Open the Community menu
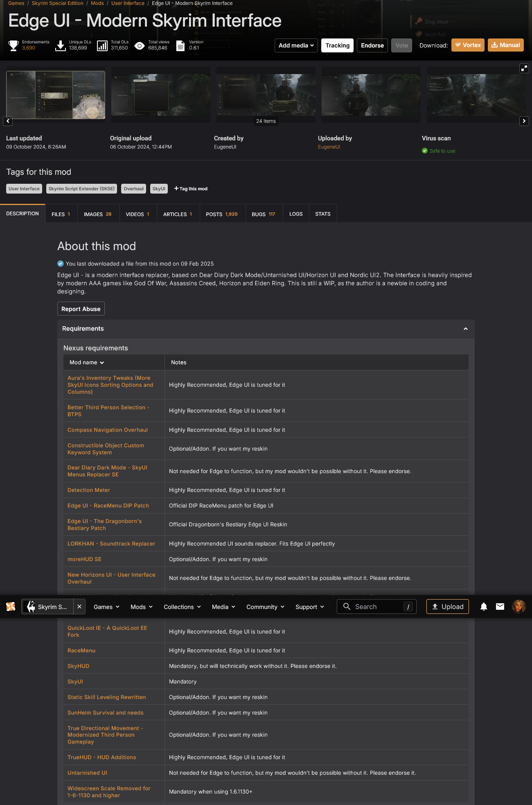The width and height of the screenshot is (532, 805). pos(265,607)
